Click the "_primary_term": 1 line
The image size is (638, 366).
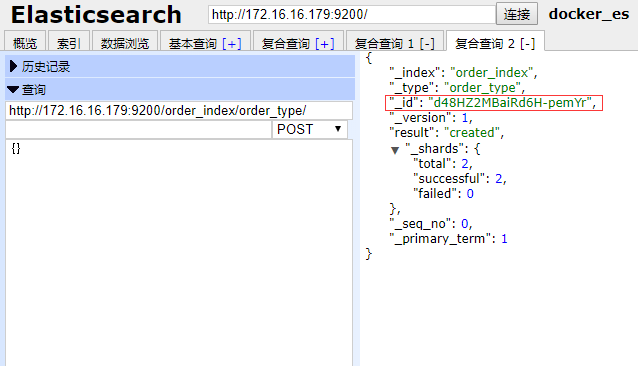click(448, 239)
